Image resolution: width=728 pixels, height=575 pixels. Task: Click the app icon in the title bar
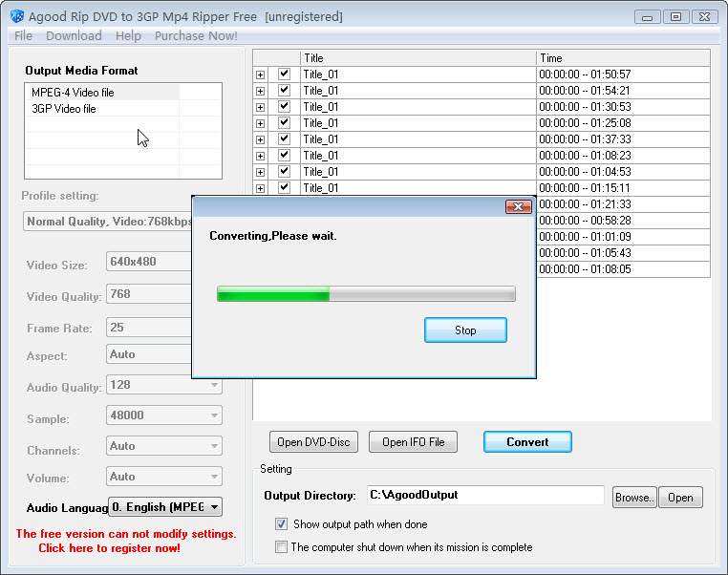coord(16,16)
